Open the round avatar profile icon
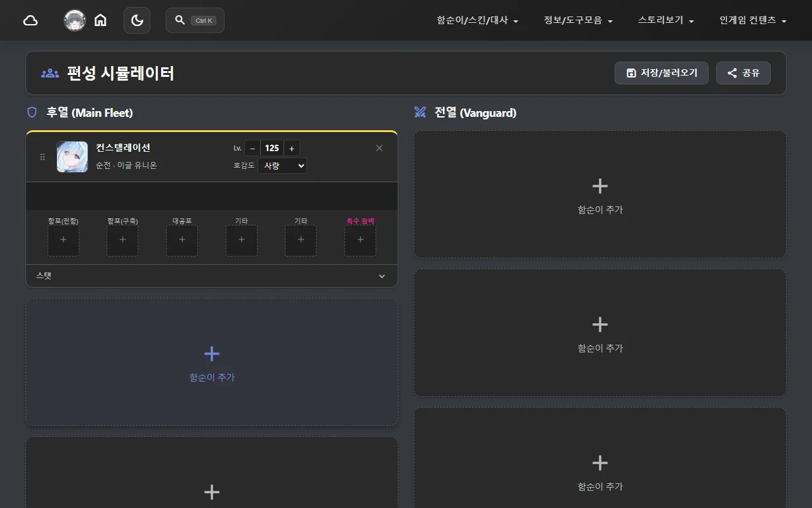Screen dimensions: 812x508 tap(75, 20)
